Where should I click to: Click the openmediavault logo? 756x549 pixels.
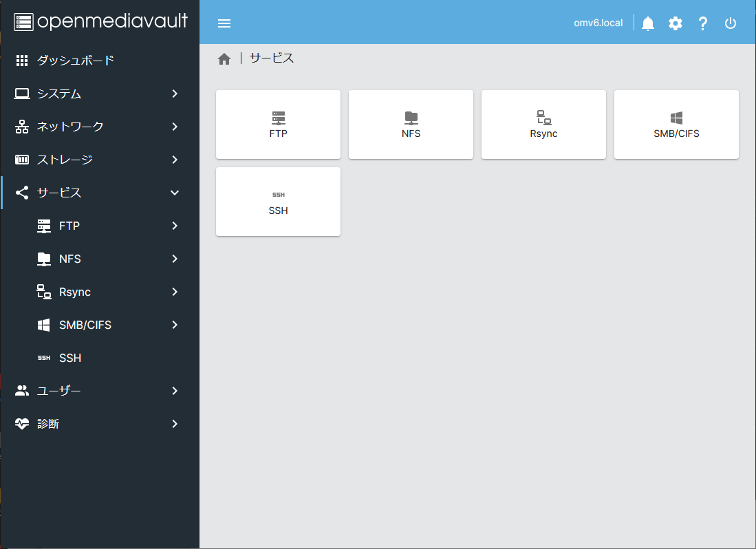coord(100,22)
